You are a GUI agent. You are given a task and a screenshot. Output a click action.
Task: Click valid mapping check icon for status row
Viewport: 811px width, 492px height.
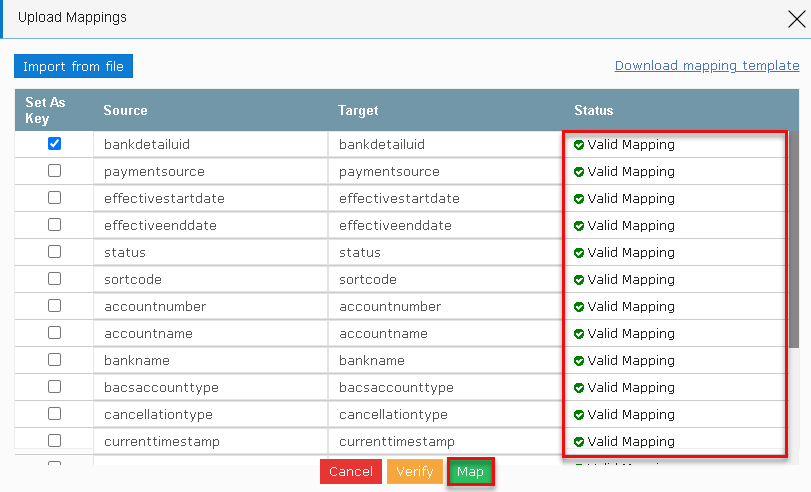(x=579, y=252)
